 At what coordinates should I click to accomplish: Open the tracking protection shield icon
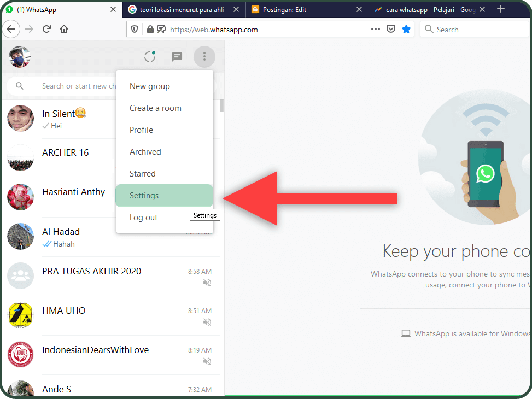coord(135,30)
